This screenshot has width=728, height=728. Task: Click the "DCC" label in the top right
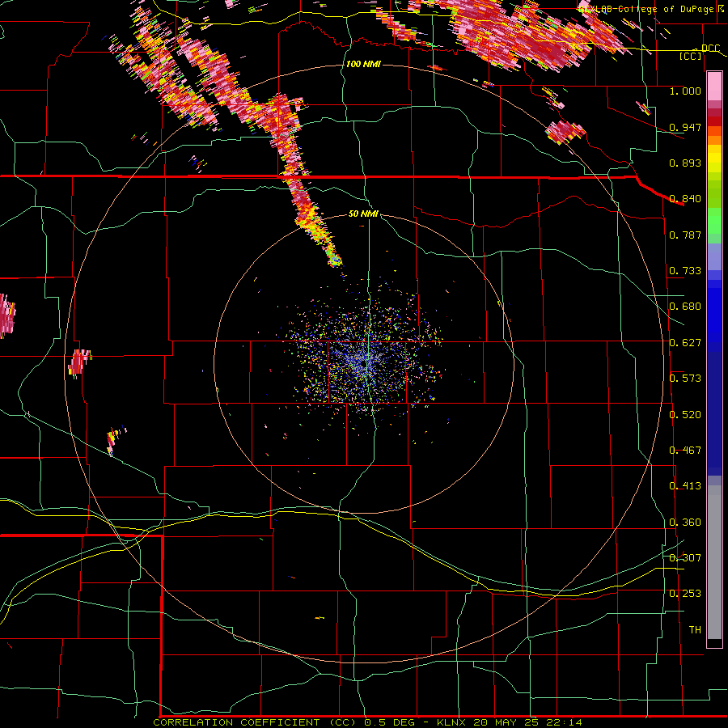pyautogui.click(x=710, y=49)
